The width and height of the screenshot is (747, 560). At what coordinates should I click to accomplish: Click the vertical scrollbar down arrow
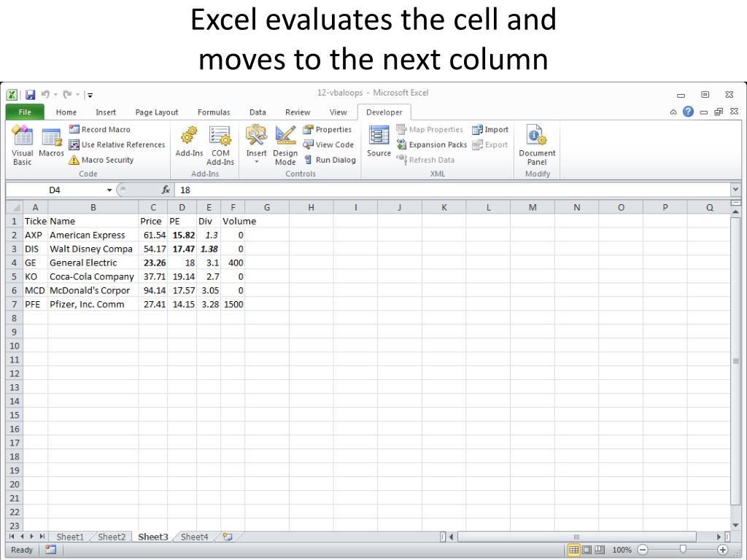(735, 526)
